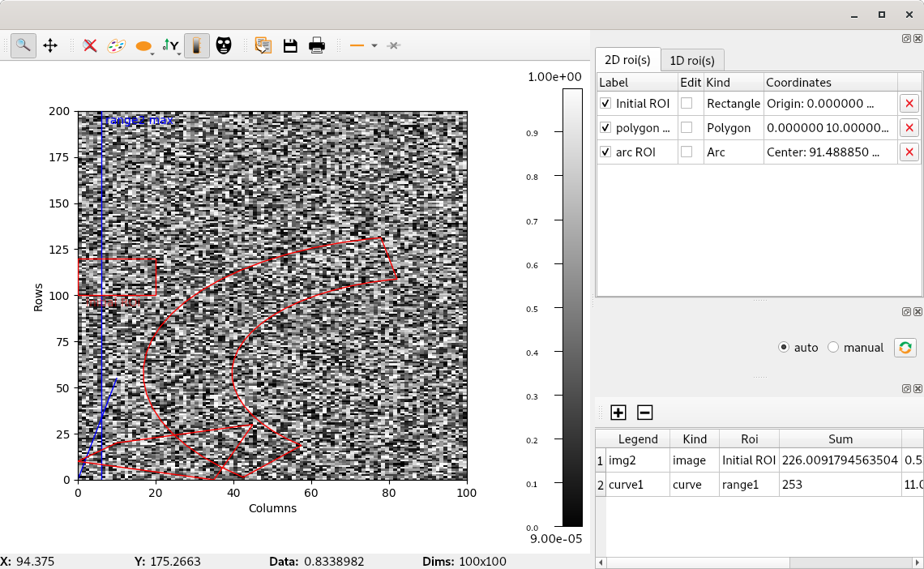The width and height of the screenshot is (924, 569).
Task: Print the plot using printer icon
Action: click(x=317, y=45)
